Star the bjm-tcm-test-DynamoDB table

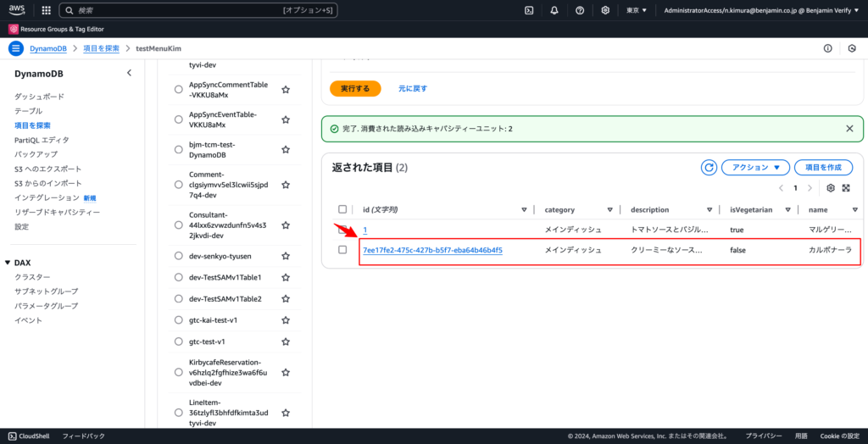click(x=286, y=149)
